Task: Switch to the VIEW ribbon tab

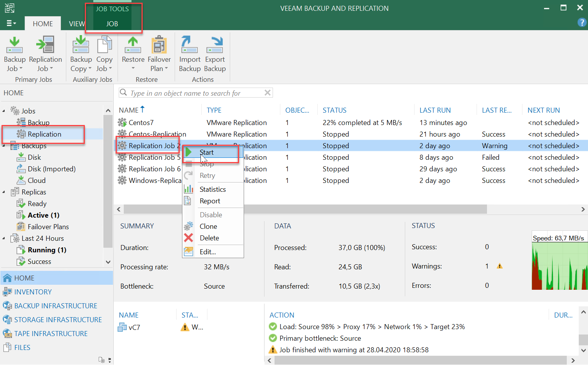Action: (77, 24)
